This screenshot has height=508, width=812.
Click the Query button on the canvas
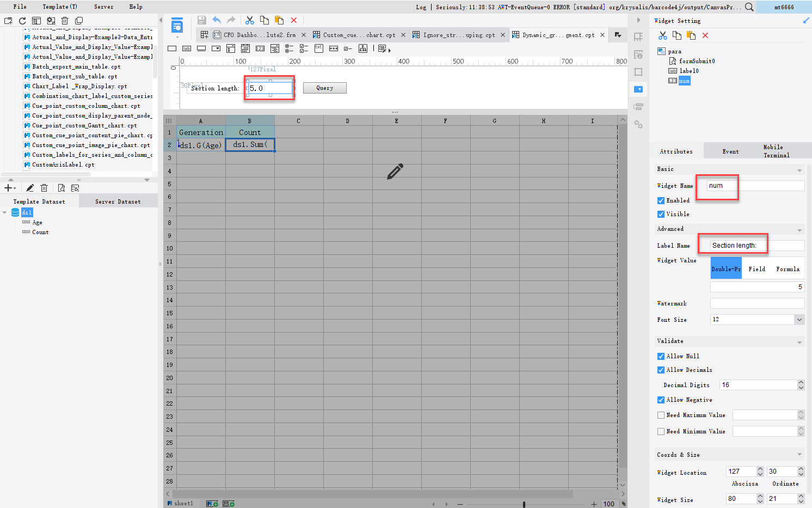point(324,88)
